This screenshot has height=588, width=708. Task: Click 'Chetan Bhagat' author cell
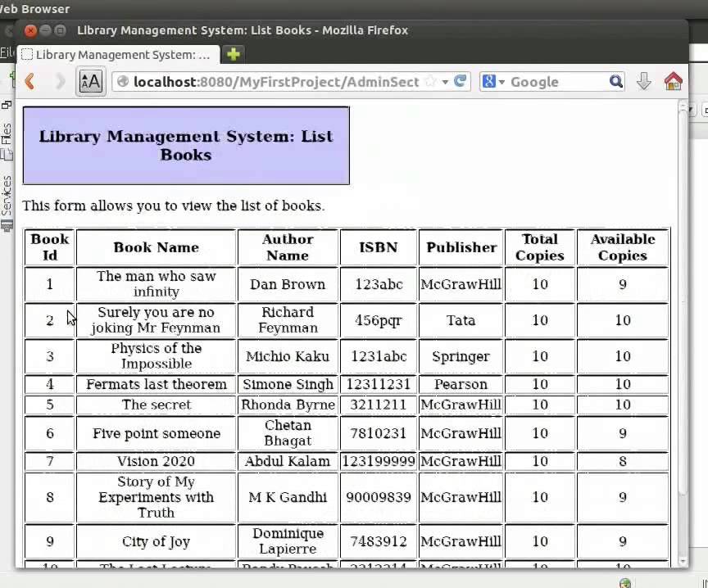coord(288,433)
